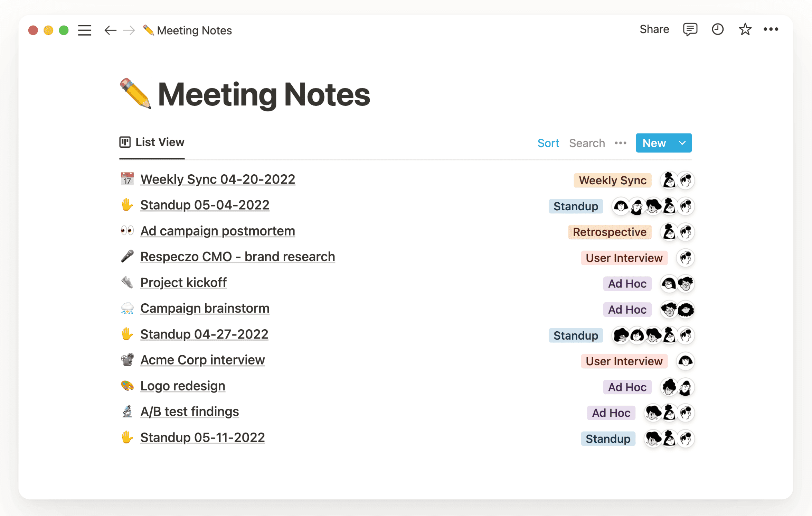Screen dimensions: 812x516
Task: Select the List View tab
Action: pyautogui.click(x=152, y=142)
